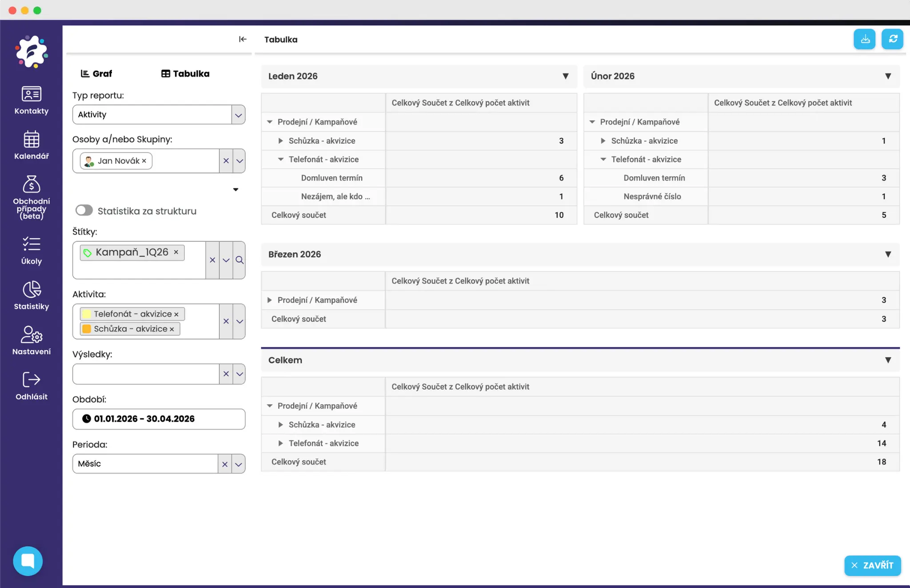This screenshot has width=910, height=588.
Task: Select the Tabulka tab
Action: (x=185, y=74)
